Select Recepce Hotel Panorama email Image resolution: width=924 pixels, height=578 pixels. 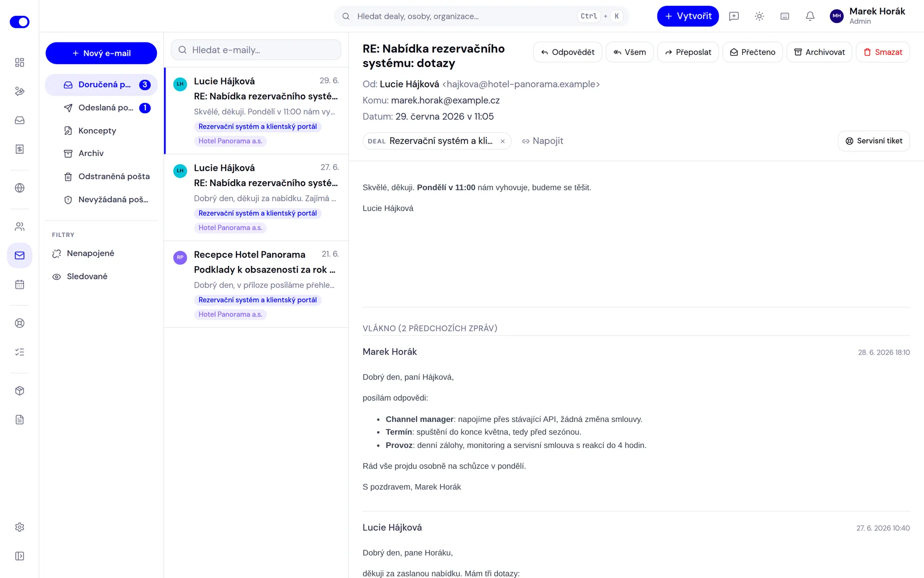tap(256, 284)
